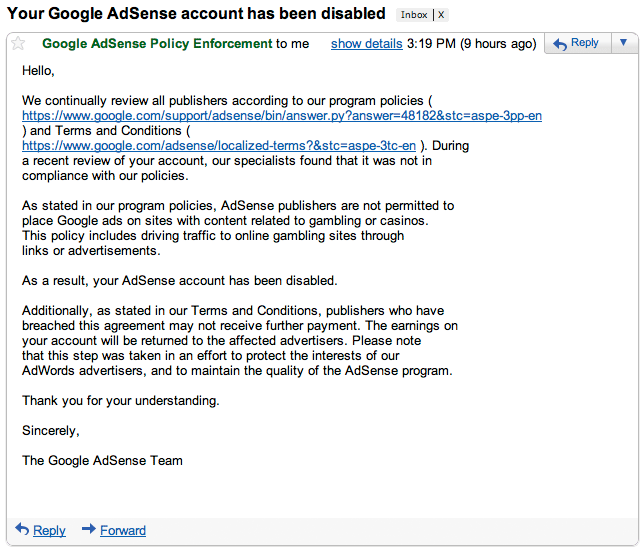Click the Inbox label tag
The width and height of the screenshot is (643, 552).
(x=414, y=15)
